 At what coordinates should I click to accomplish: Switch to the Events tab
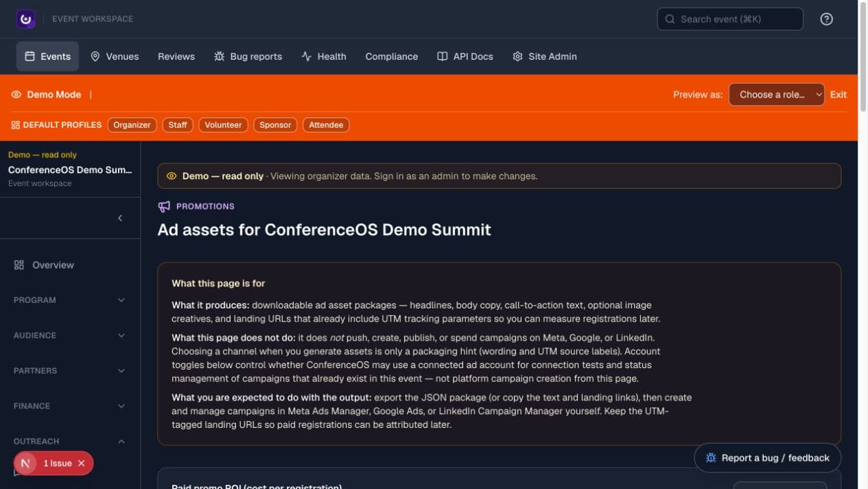[47, 56]
